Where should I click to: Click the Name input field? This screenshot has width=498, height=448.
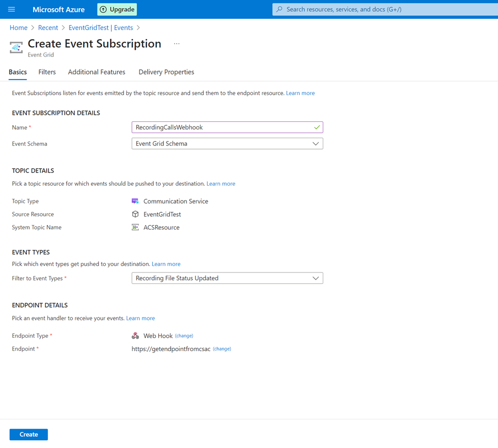point(227,127)
